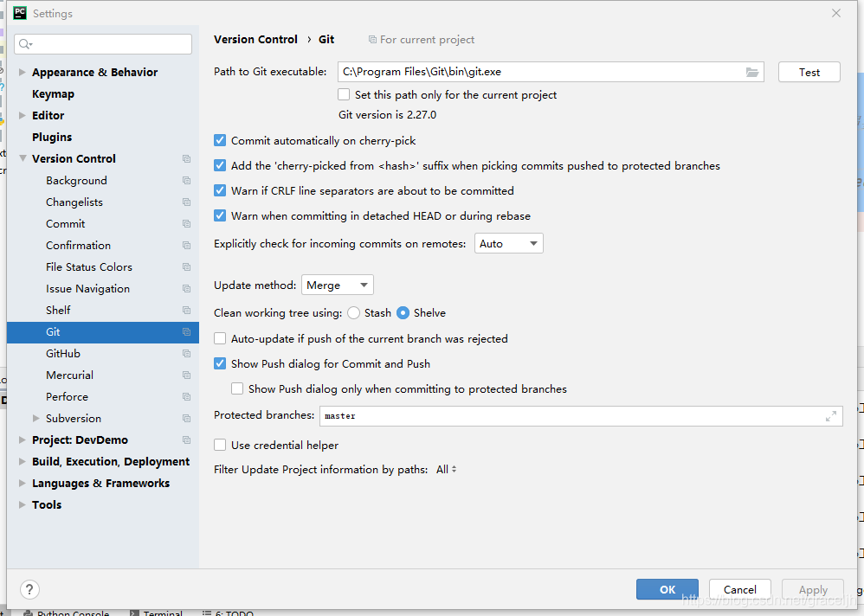Click project-level icon next to GitHub
The height and width of the screenshot is (616, 864).
[187, 353]
